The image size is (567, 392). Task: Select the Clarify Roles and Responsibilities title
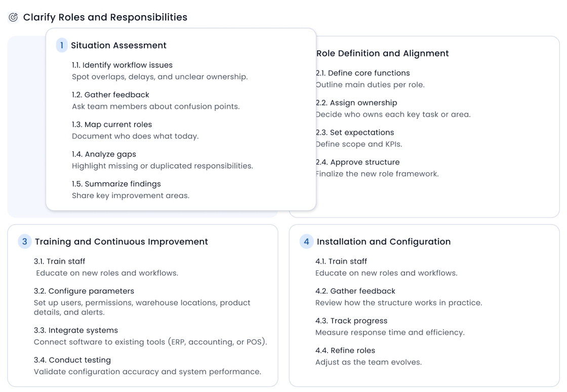click(x=105, y=17)
